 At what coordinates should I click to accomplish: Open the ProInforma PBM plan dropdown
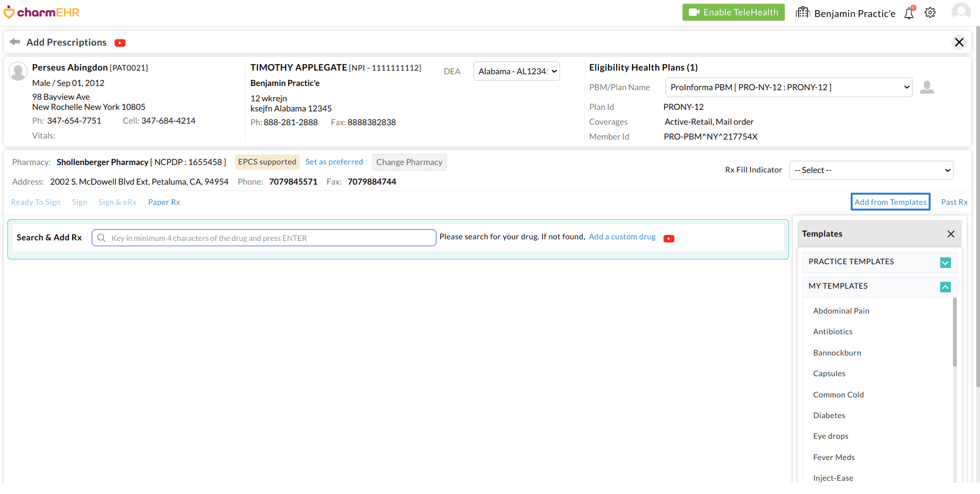(x=789, y=87)
